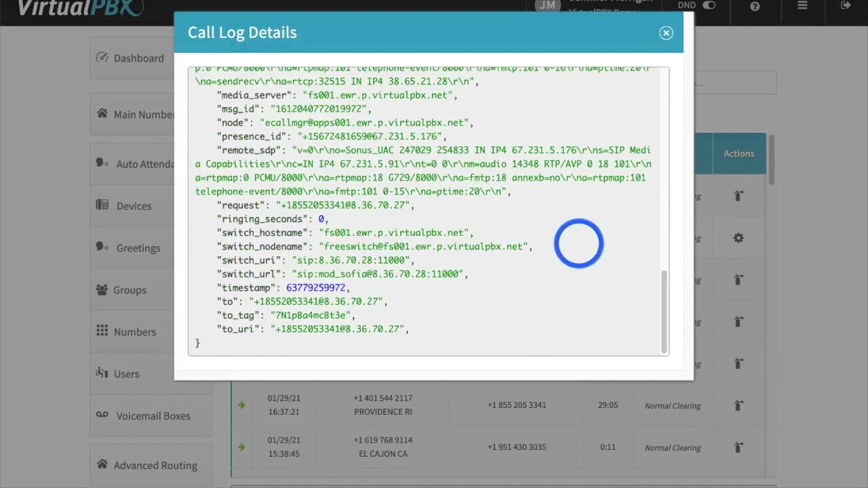The height and width of the screenshot is (488, 868).
Task: Open the help question mark icon
Action: [755, 6]
